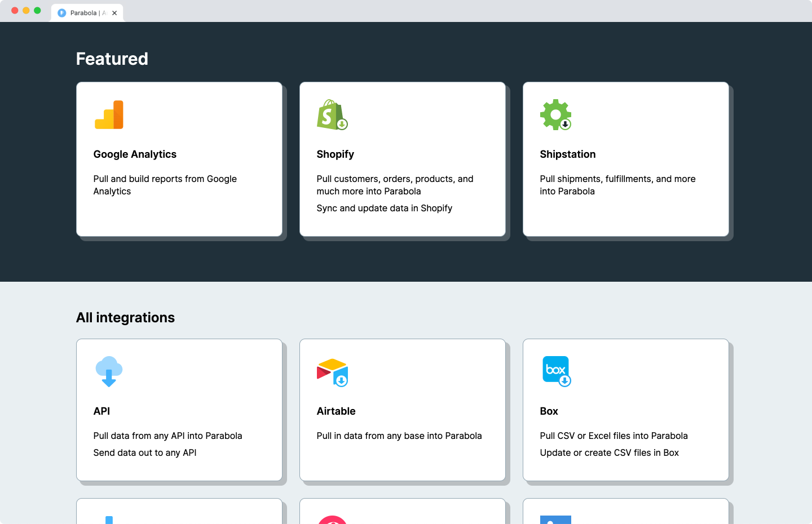
Task: Open the API integration title
Action: click(x=101, y=411)
